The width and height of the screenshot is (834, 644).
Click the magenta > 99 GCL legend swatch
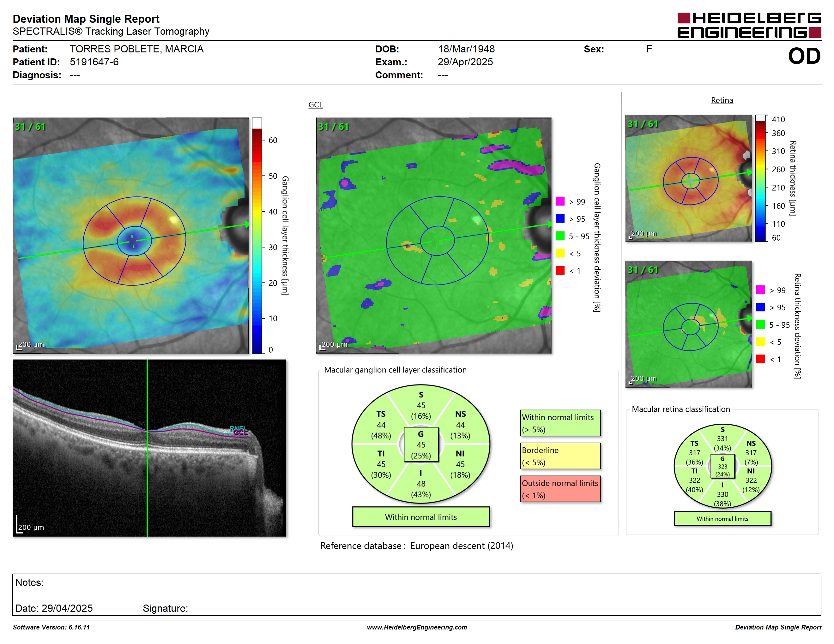point(560,201)
